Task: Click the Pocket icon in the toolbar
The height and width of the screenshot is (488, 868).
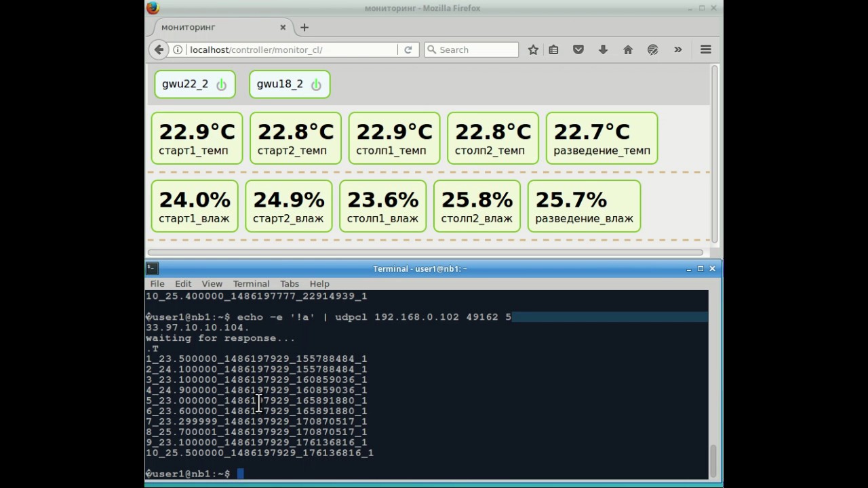Action: 578,49
